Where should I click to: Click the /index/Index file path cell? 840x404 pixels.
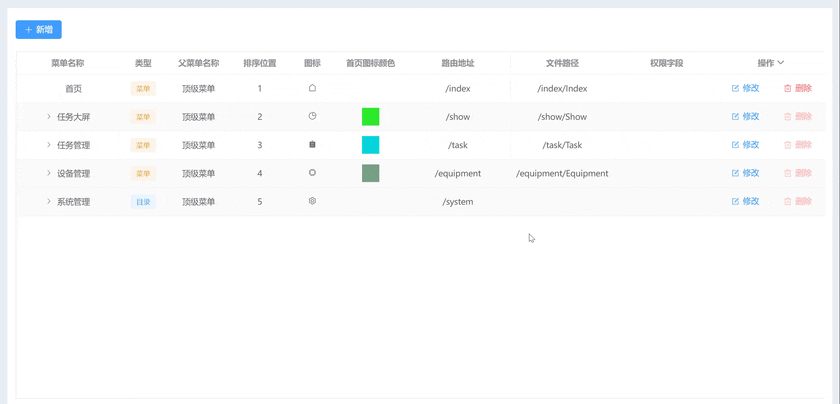(x=562, y=88)
